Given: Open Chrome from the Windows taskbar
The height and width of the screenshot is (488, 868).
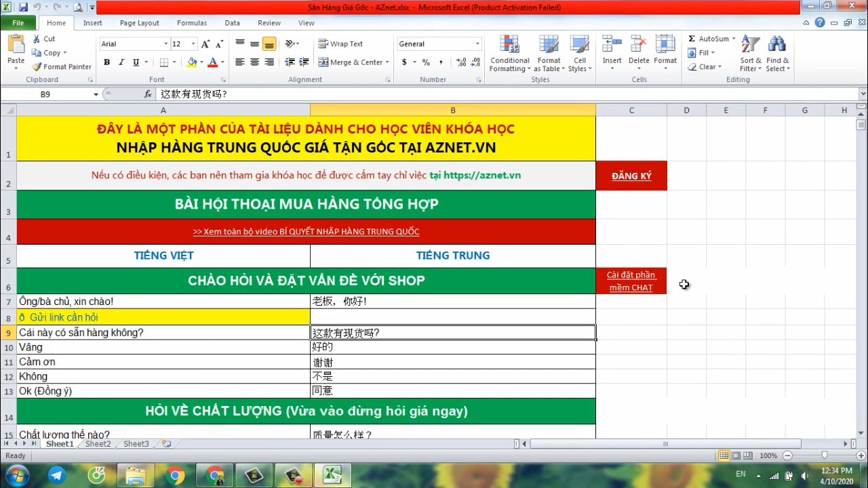Looking at the screenshot, I should coord(174,474).
